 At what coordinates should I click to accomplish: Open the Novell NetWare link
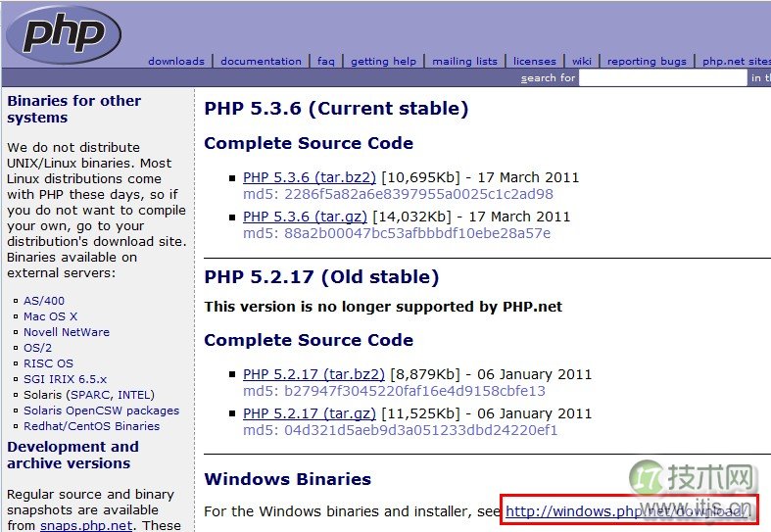[x=67, y=332]
